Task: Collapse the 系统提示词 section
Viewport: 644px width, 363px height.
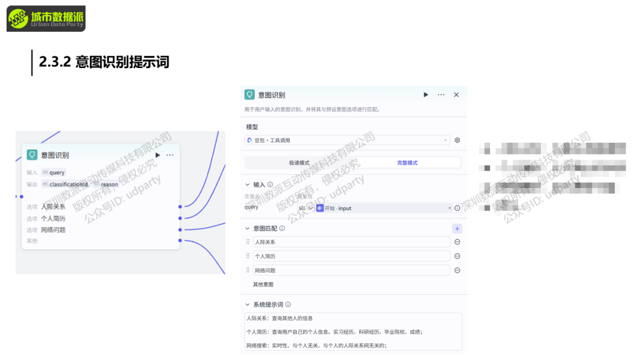Action: click(x=248, y=304)
